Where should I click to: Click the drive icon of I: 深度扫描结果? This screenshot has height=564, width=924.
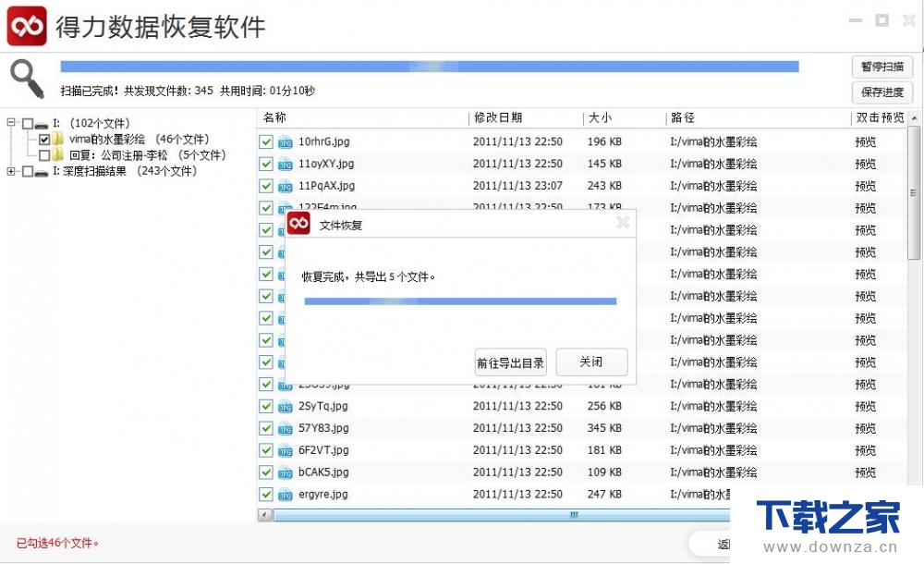tap(42, 172)
